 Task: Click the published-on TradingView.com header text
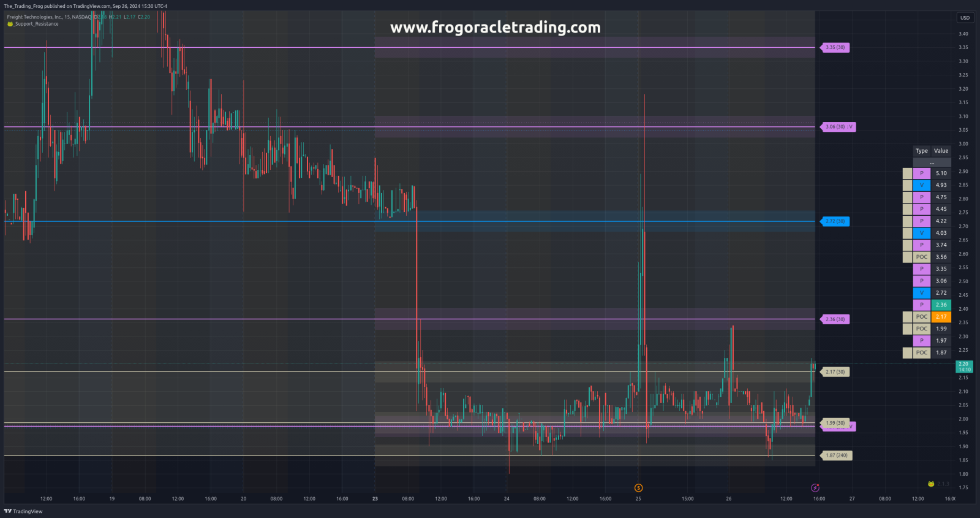tap(85, 6)
